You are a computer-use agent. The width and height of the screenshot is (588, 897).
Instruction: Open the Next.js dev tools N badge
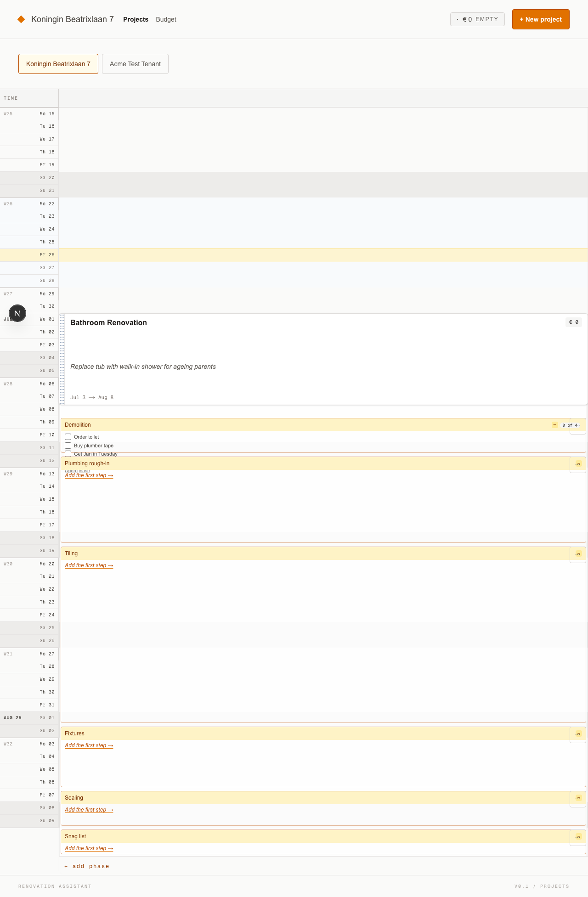(x=17, y=313)
